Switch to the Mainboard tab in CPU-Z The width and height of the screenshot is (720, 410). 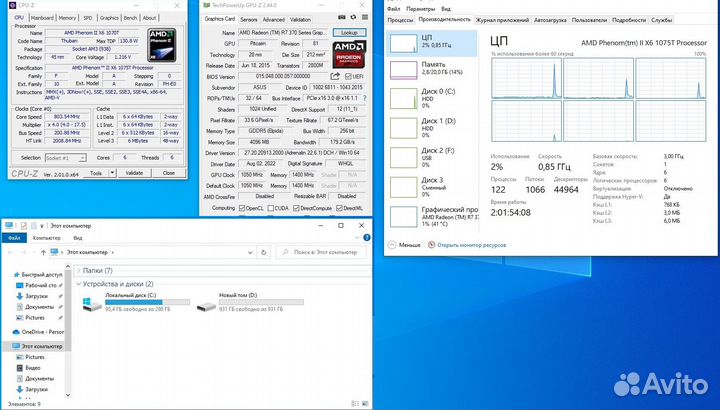(x=42, y=18)
